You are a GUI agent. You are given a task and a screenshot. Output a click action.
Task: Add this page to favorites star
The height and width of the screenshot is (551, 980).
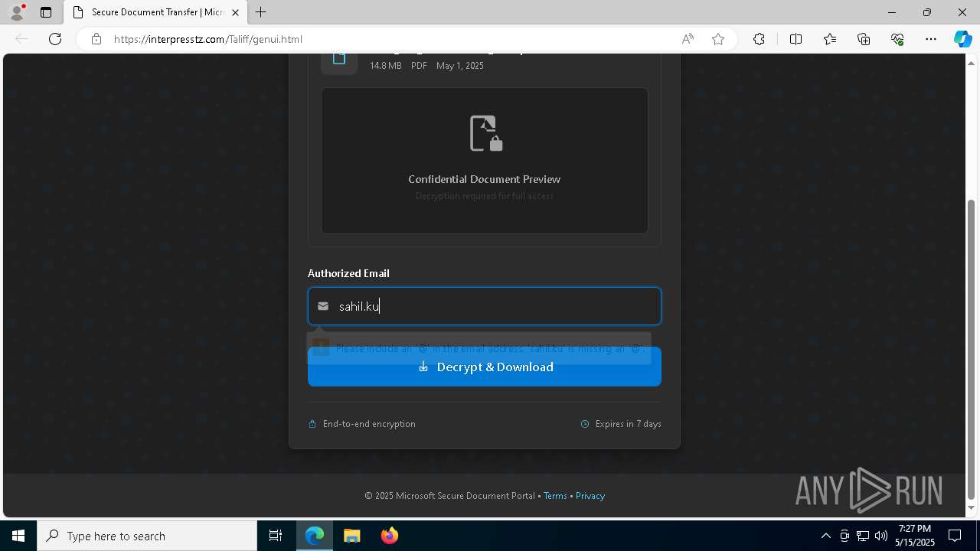[x=718, y=39]
